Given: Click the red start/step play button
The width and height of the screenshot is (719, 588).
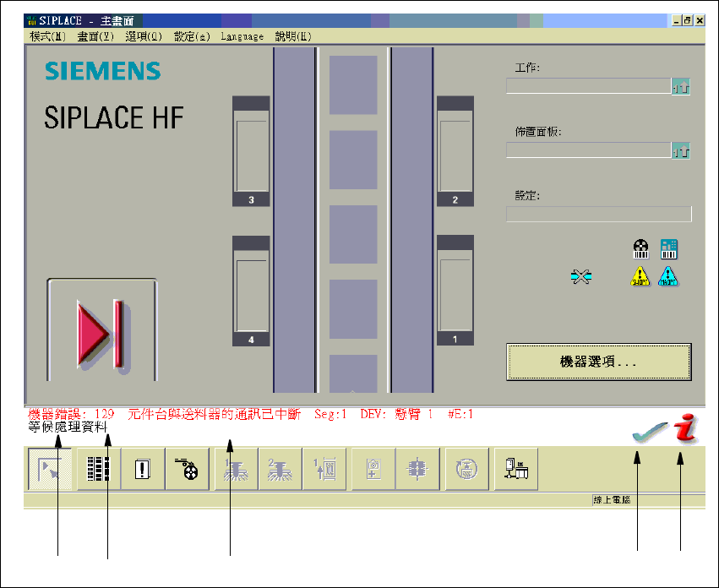Looking at the screenshot, I should tap(101, 330).
